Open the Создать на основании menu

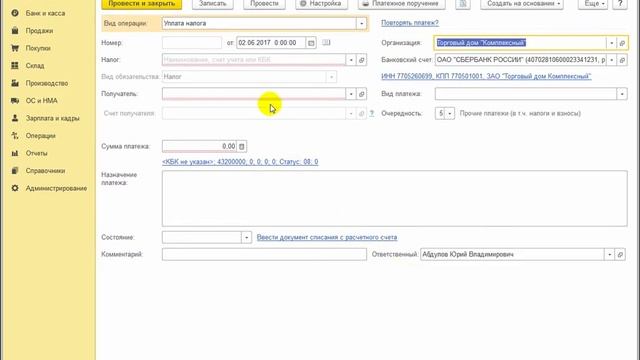pos(522,4)
